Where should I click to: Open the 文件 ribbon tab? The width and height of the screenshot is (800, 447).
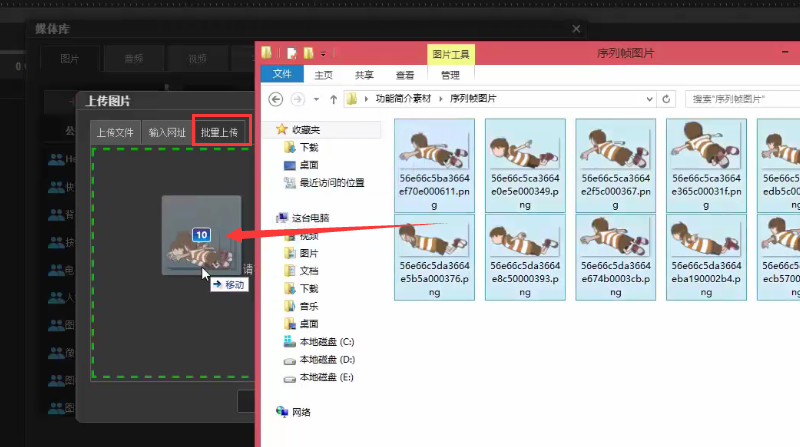[x=282, y=74]
